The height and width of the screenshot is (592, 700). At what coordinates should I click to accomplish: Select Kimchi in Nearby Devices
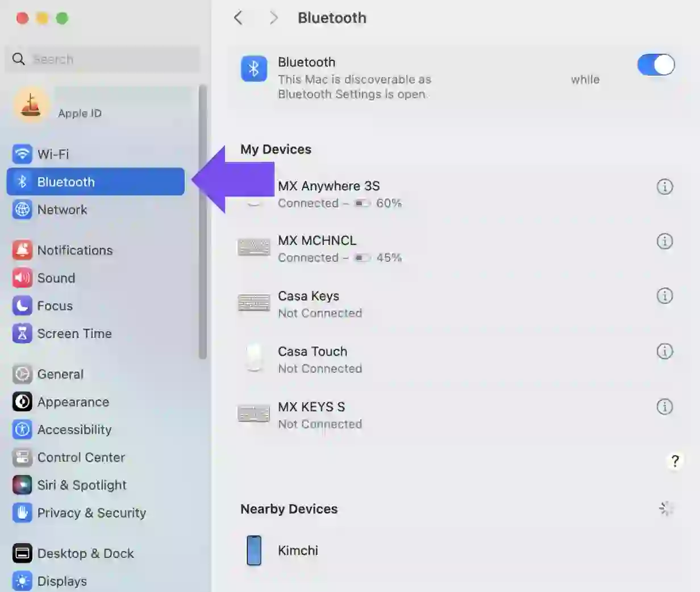point(298,551)
